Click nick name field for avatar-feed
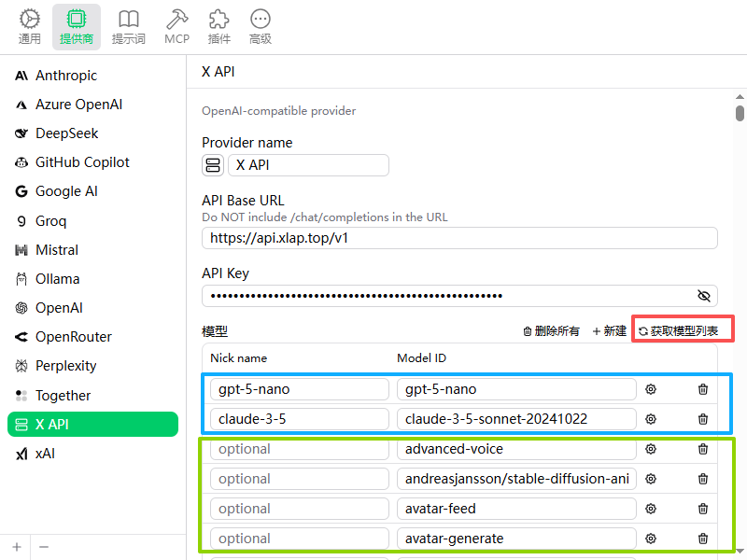 pyautogui.click(x=300, y=509)
